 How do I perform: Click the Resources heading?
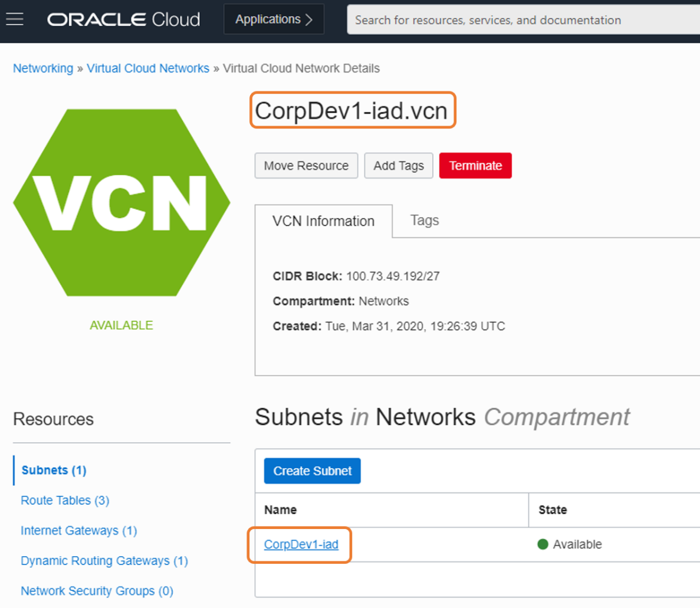click(x=54, y=419)
